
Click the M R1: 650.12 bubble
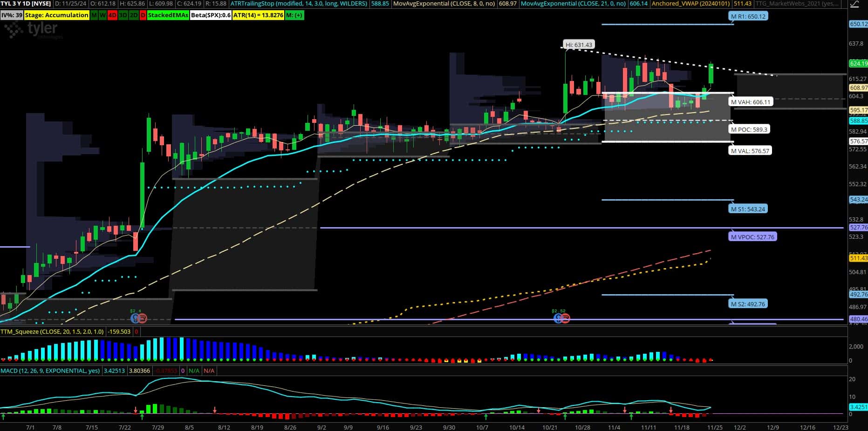tap(748, 16)
